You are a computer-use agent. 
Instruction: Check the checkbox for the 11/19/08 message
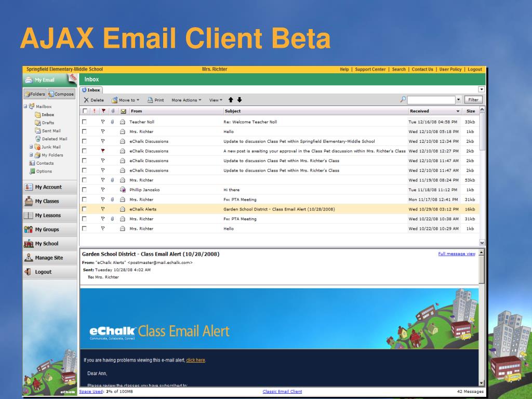pos(84,180)
